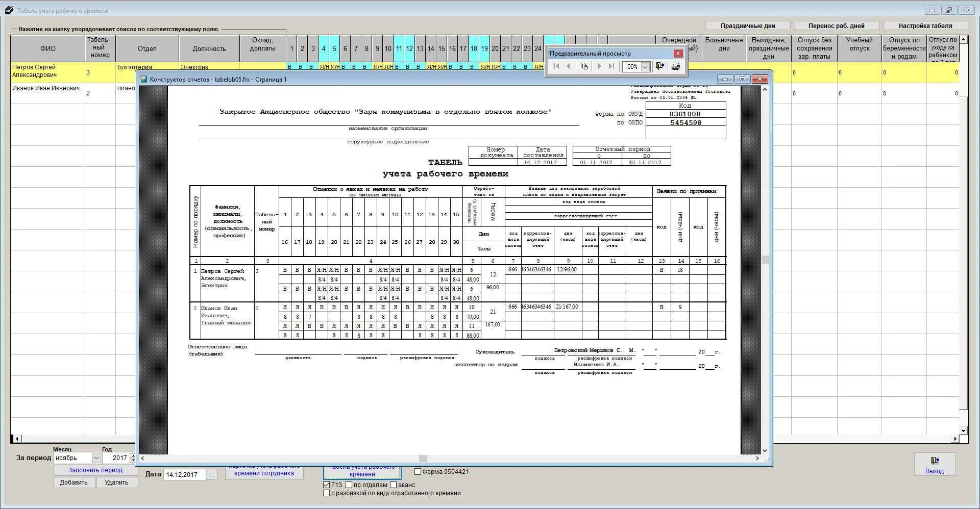Sort list by ФИО column header
980x509 pixels.
click(x=48, y=48)
